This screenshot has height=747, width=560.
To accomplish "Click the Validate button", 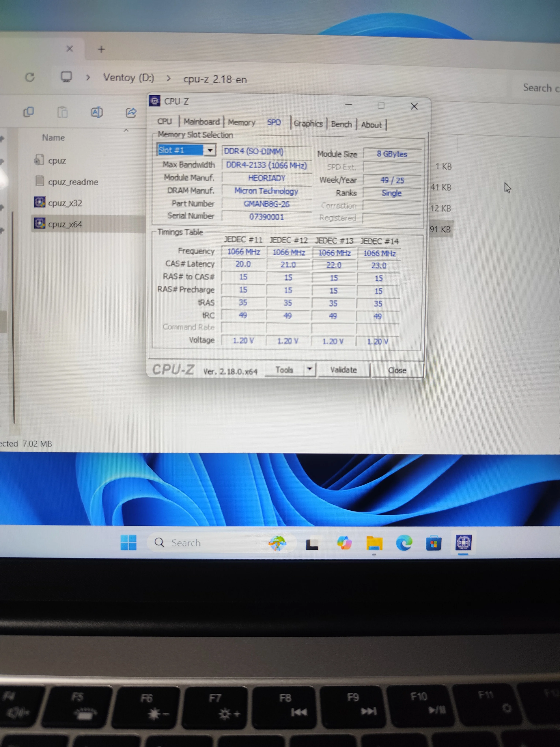I will tap(343, 370).
